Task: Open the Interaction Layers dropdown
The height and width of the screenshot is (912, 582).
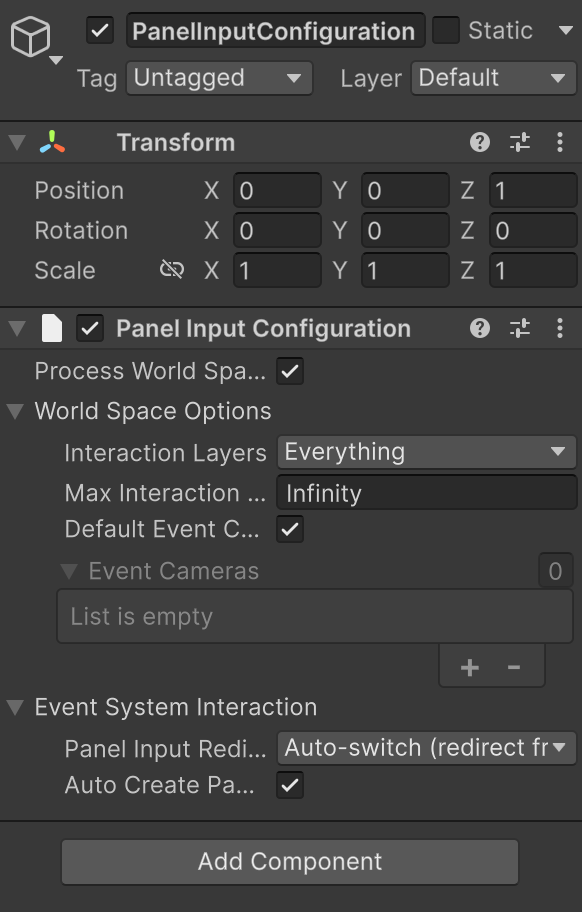Action: (426, 452)
